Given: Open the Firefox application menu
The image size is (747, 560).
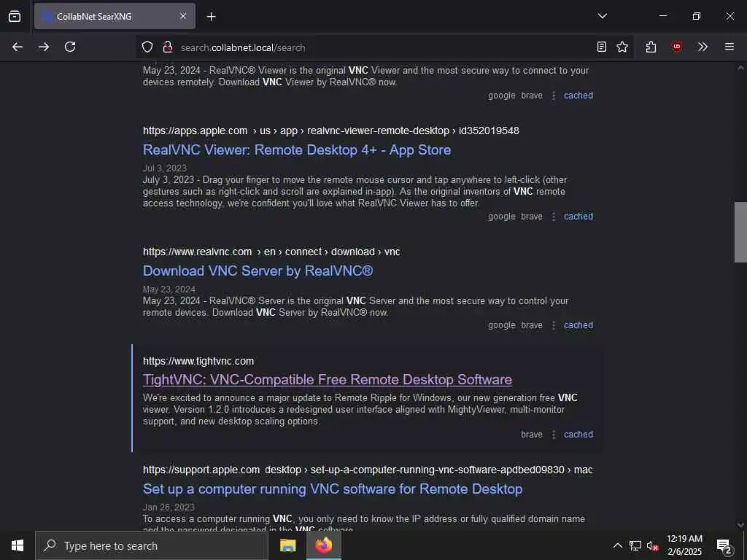Looking at the screenshot, I should (729, 47).
